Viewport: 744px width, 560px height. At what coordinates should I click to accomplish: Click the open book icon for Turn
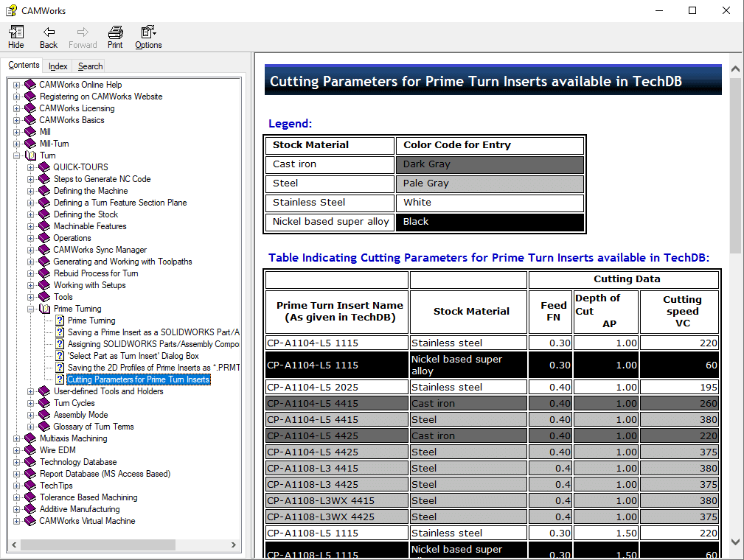click(x=30, y=155)
